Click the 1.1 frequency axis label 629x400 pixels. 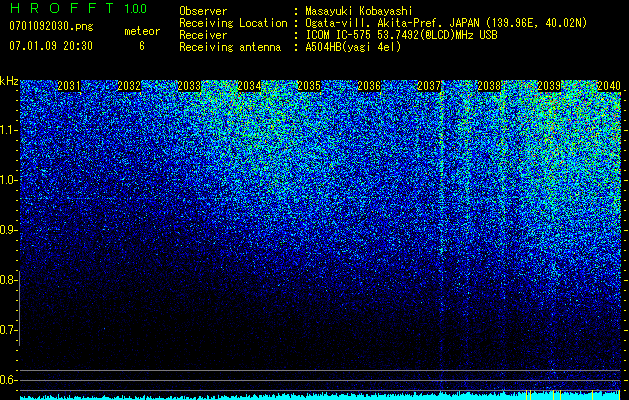(x=8, y=130)
